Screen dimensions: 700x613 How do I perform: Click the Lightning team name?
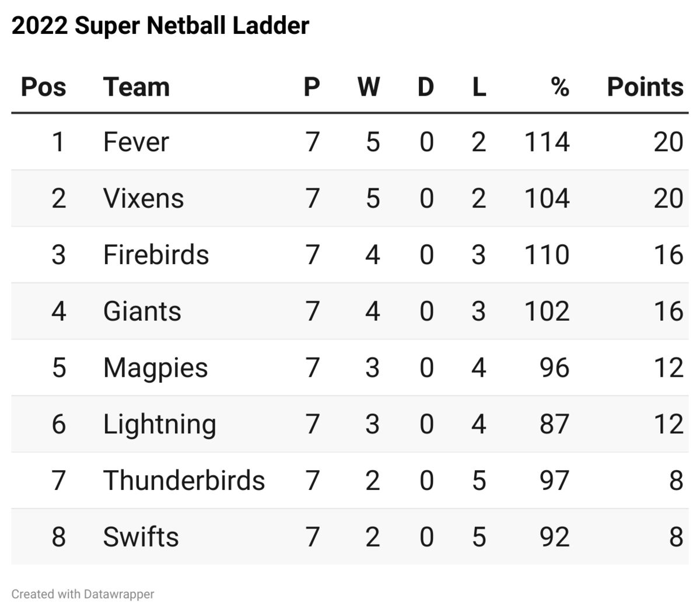pyautogui.click(x=160, y=425)
